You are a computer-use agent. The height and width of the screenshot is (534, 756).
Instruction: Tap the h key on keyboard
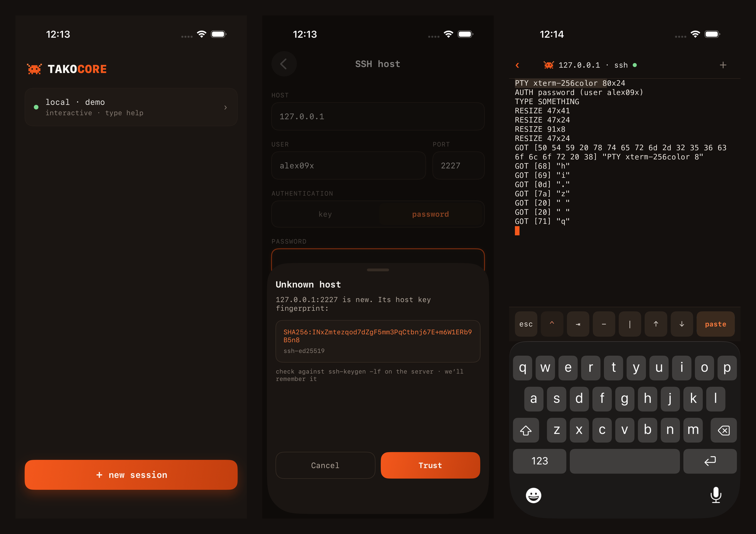[x=648, y=399]
